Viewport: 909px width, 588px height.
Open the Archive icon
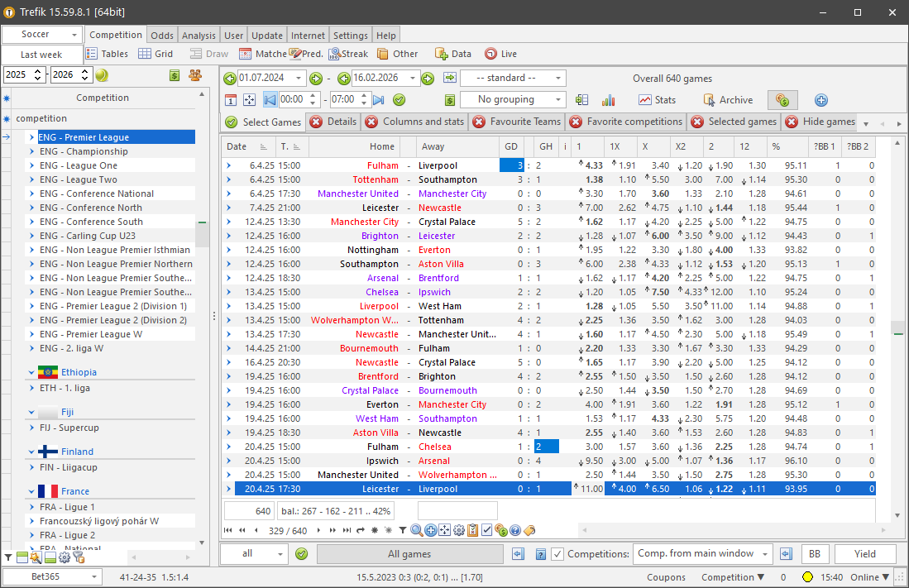click(x=709, y=100)
